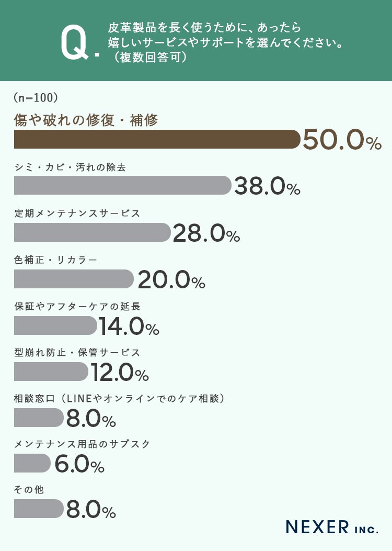Click the gray 6.0% bar
Viewport: 392px width, 551px height.
pyautogui.click(x=32, y=463)
